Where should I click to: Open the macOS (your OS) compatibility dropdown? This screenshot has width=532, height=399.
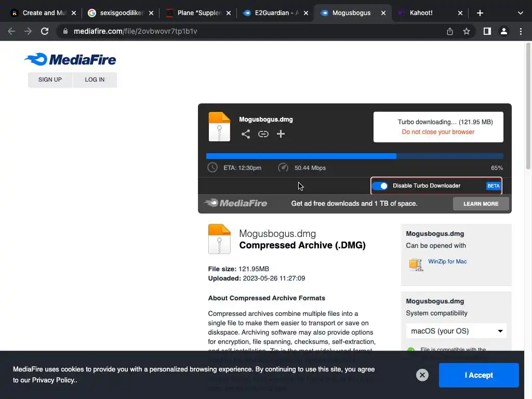click(x=456, y=331)
